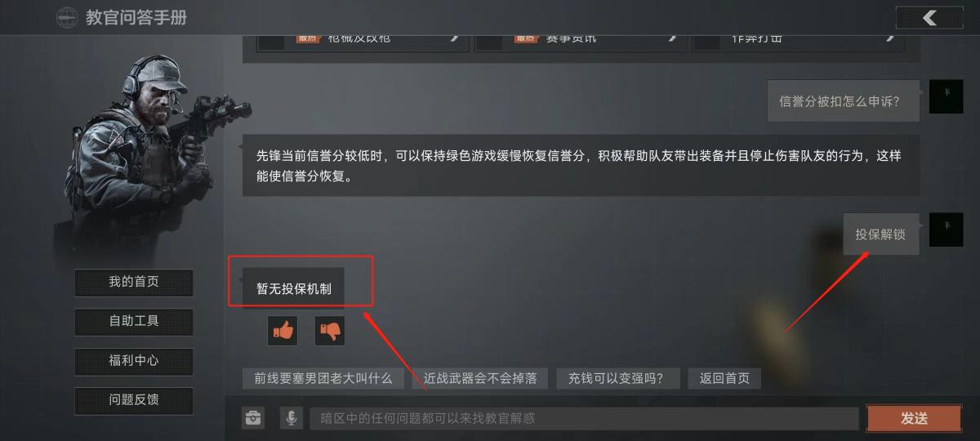The width and height of the screenshot is (980, 441).
Task: Click the question input text field
Action: [x=584, y=419]
